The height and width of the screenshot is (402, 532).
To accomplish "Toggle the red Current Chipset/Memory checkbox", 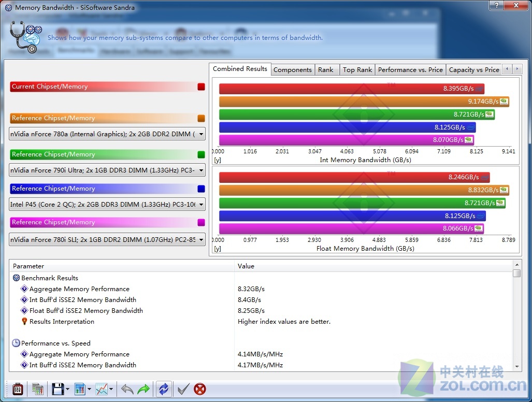I will point(201,87).
